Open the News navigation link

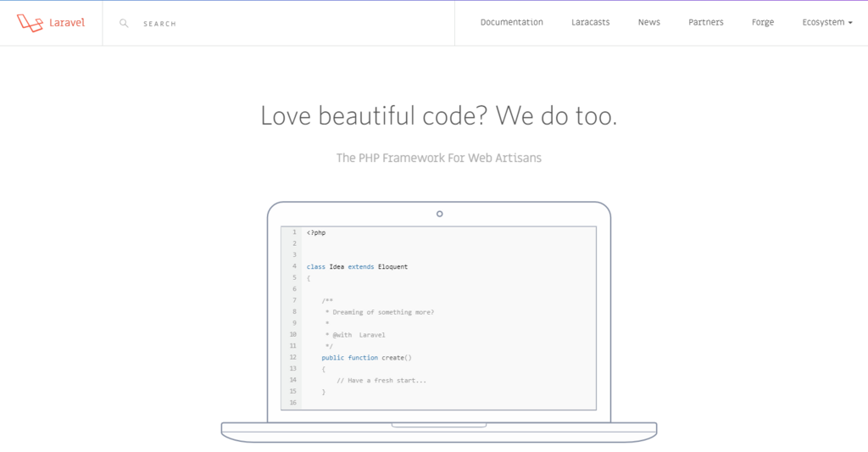pos(648,22)
